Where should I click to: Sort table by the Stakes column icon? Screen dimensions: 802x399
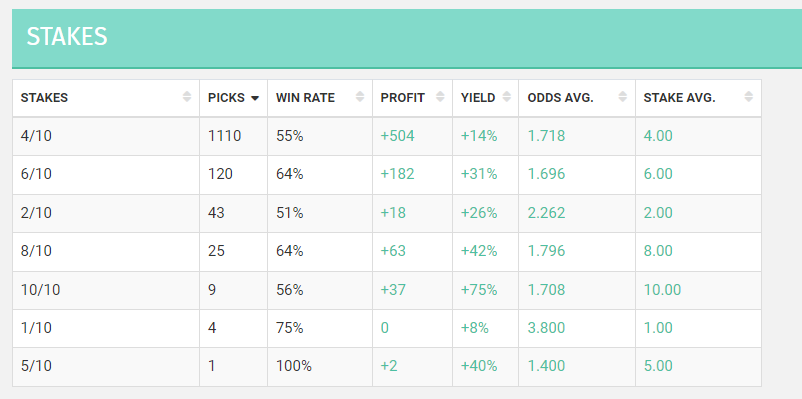187,97
